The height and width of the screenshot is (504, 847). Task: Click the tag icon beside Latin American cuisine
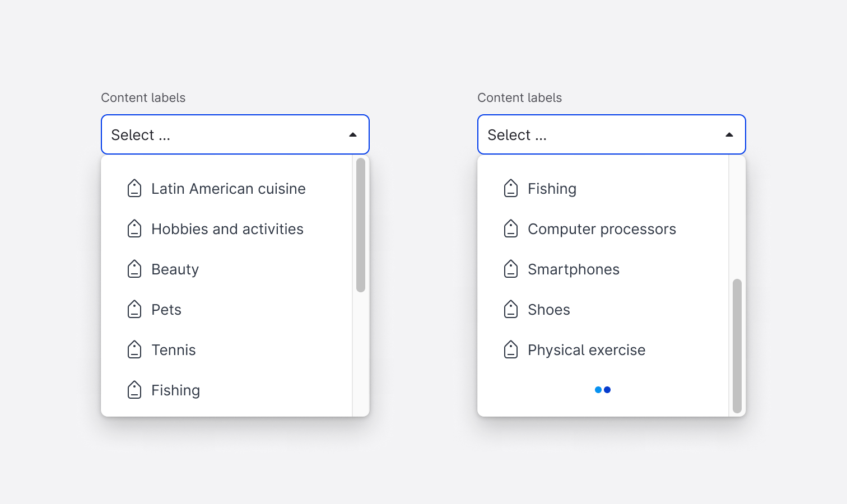(x=134, y=188)
